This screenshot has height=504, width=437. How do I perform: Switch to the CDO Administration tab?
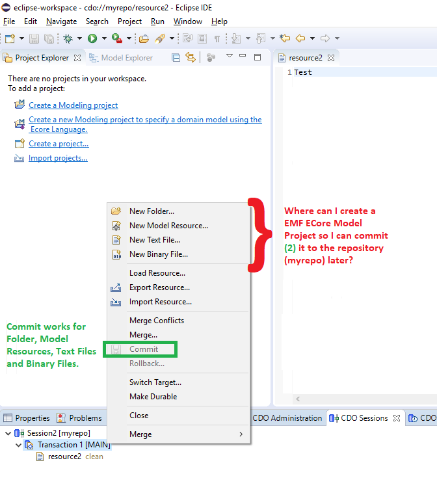pos(287,418)
